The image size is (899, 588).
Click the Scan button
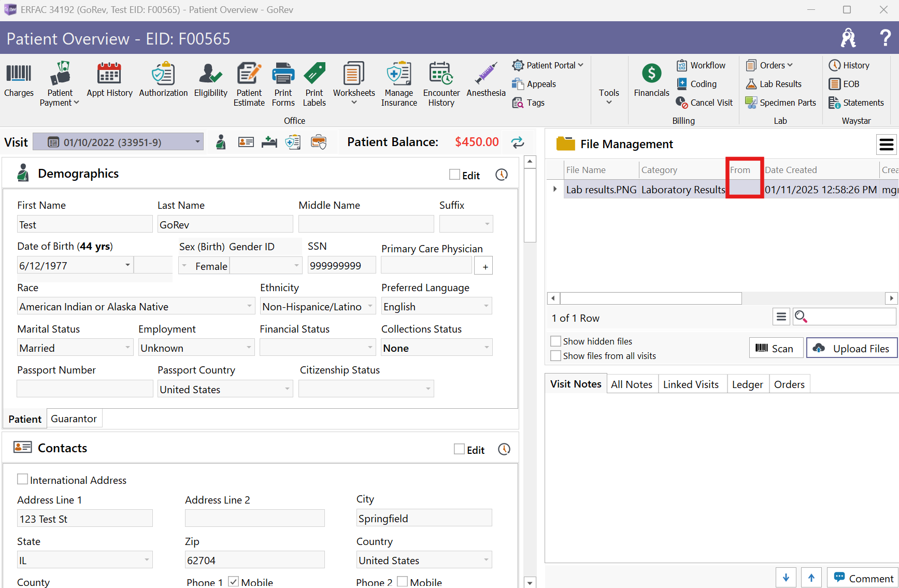coord(776,348)
